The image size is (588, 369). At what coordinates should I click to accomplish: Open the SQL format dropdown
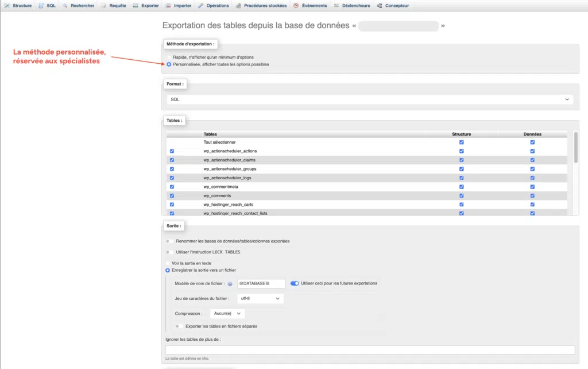[x=370, y=99]
